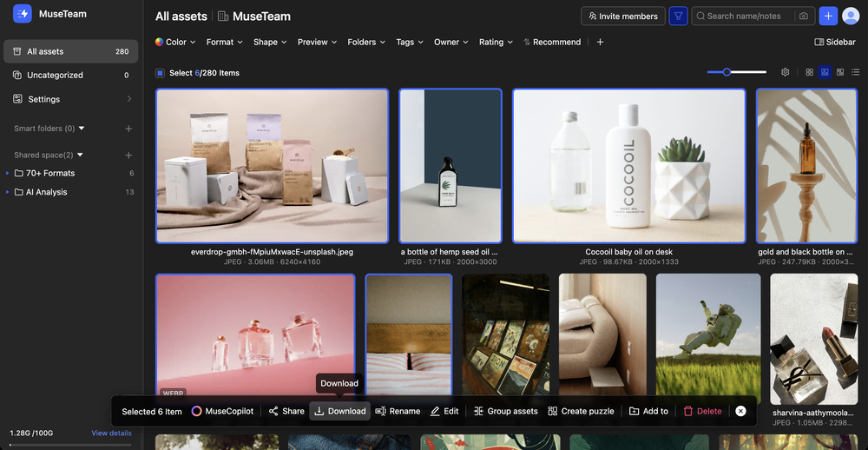Click the Invite members button

623,16
